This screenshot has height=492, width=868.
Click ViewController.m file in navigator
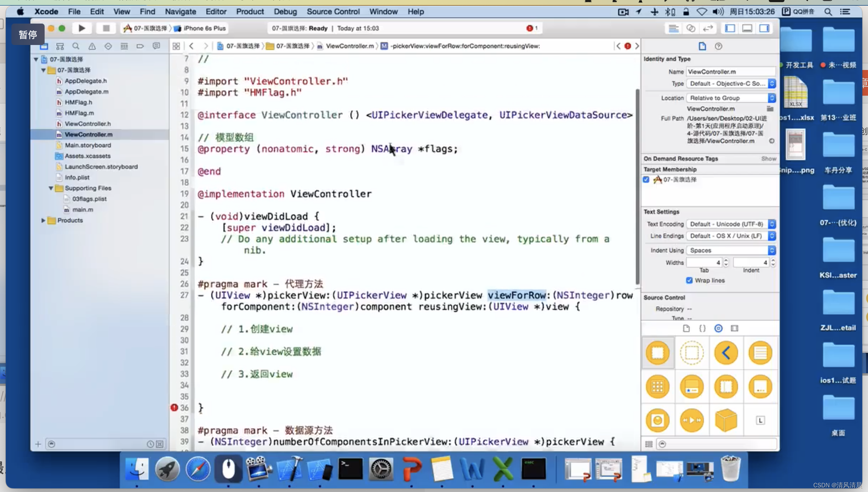[x=88, y=134]
